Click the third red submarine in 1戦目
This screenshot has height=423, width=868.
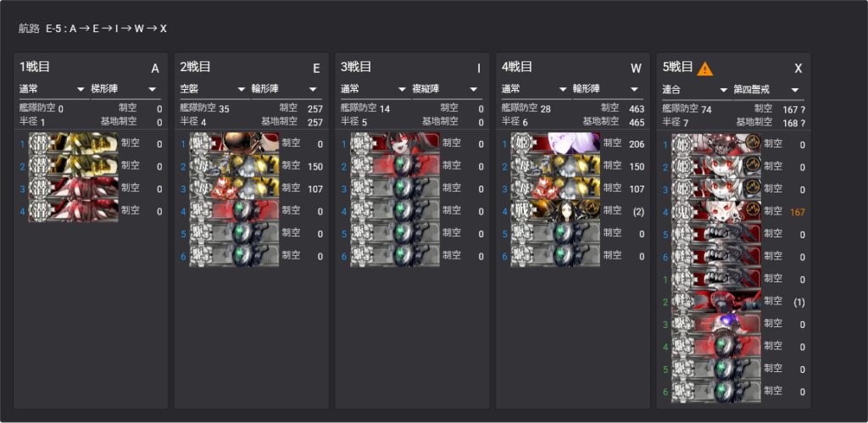coord(73,189)
